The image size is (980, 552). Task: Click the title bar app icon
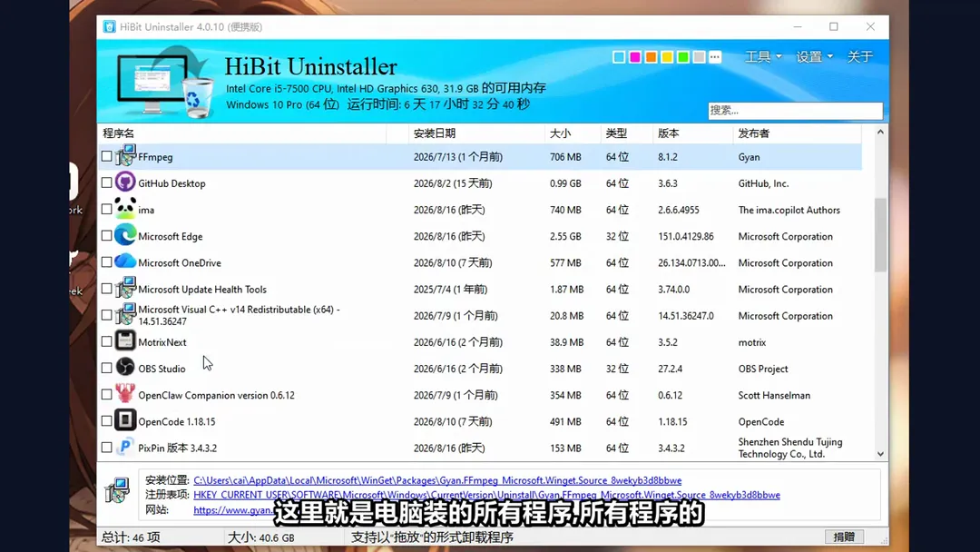[x=110, y=26]
